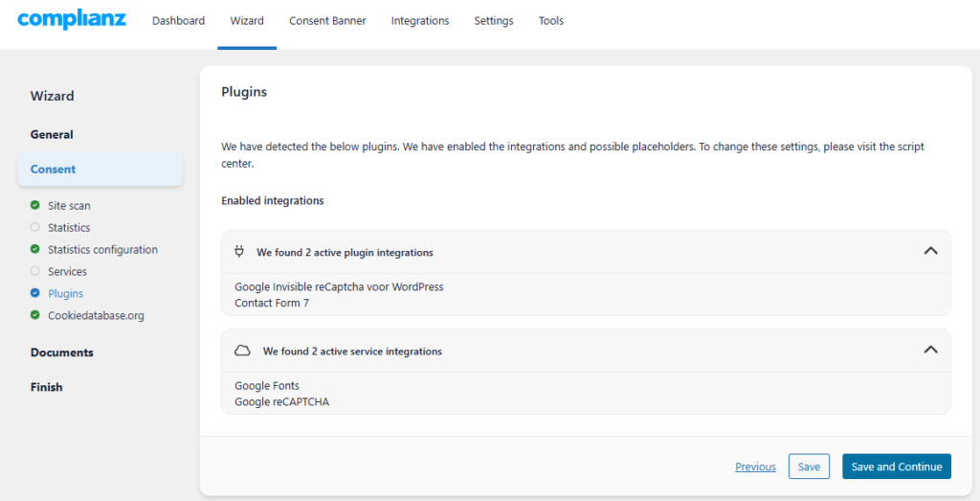Open the Integrations tab
980x501 pixels.
(x=420, y=21)
